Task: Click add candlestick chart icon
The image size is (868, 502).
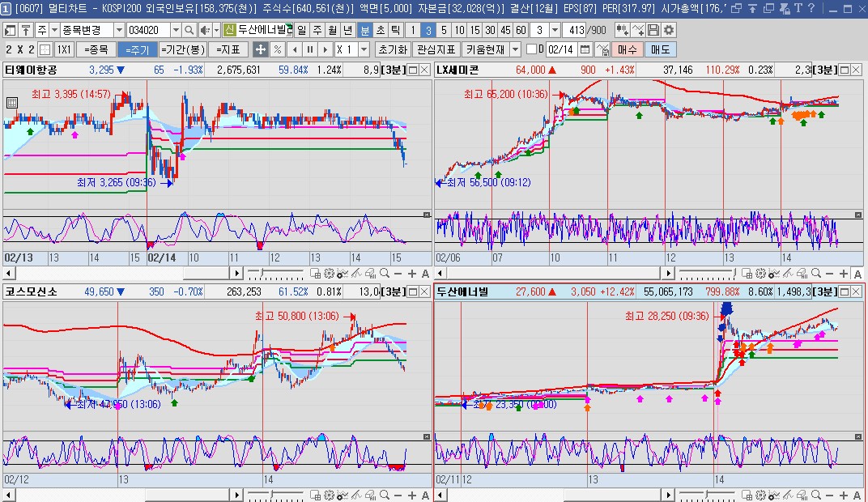Action: pos(622,30)
